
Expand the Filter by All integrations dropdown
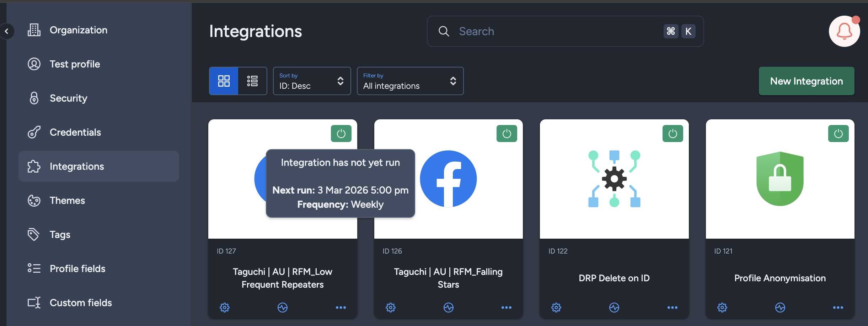[410, 81]
